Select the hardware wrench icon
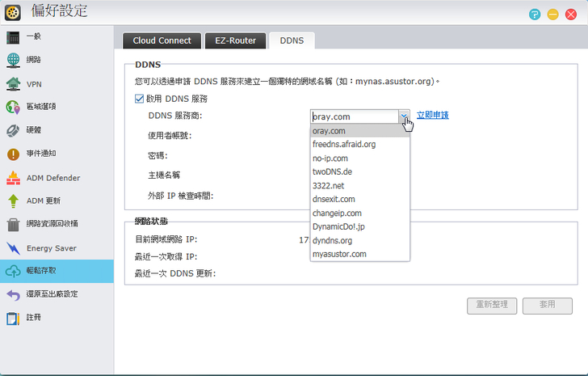 [13, 130]
